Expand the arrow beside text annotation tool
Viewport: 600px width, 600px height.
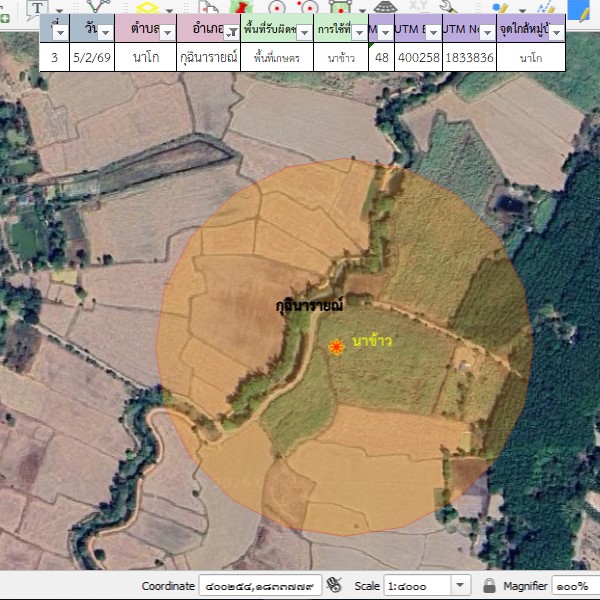tap(59, 8)
